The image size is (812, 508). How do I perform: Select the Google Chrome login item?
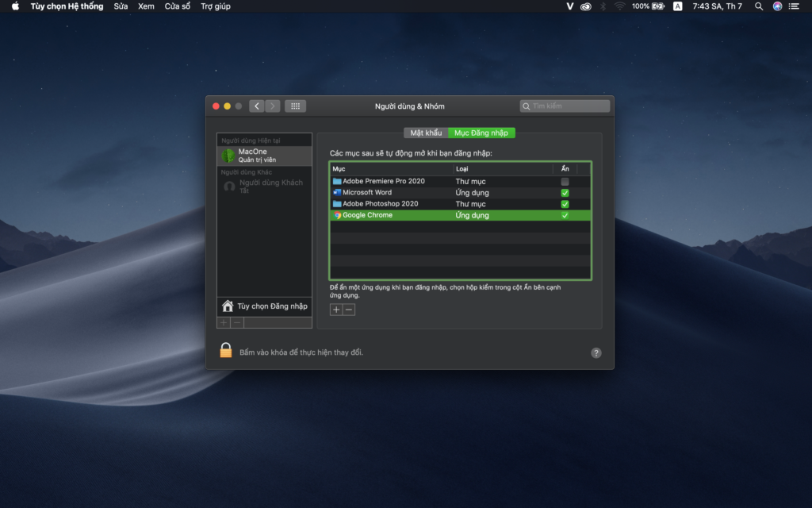tap(461, 216)
